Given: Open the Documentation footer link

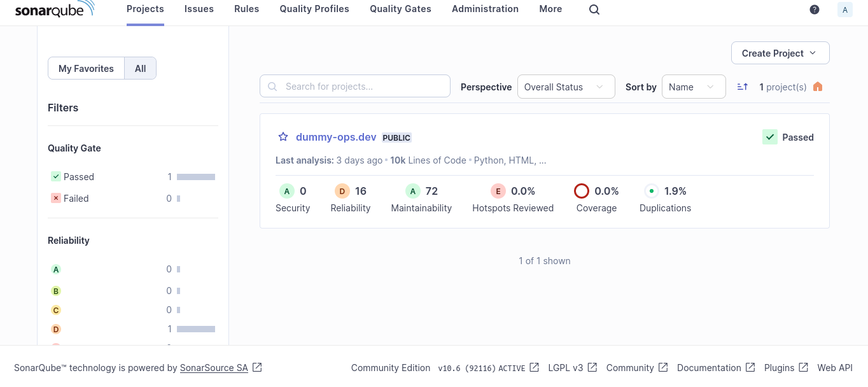Looking at the screenshot, I should [709, 368].
